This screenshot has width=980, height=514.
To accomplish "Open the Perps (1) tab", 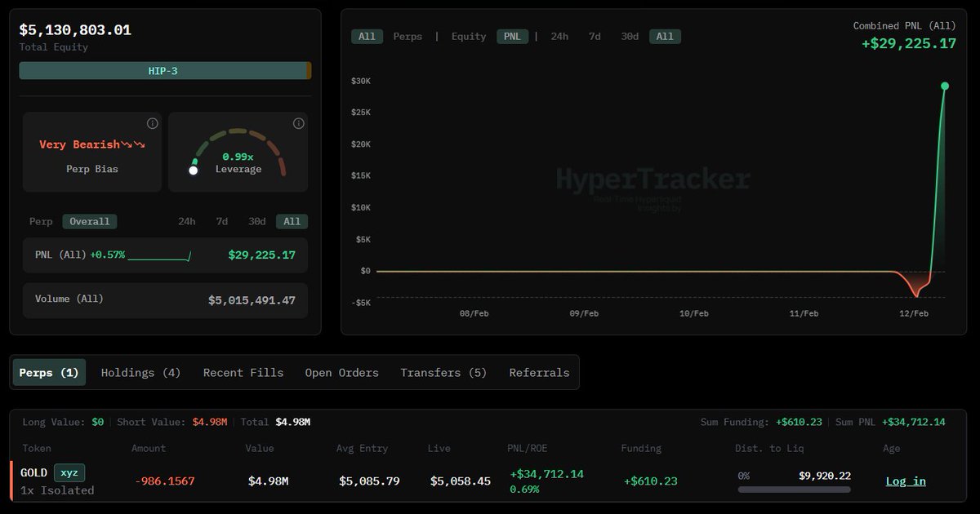I will (49, 372).
